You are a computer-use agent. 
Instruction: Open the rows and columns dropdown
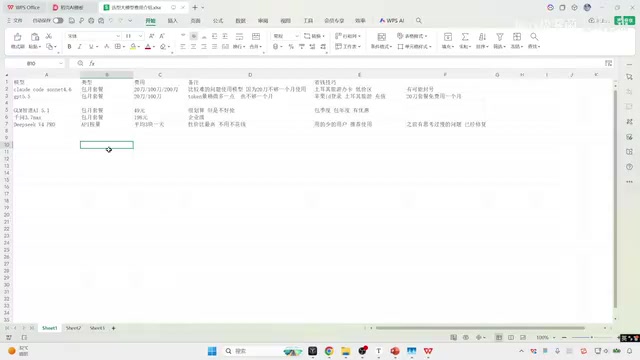click(348, 36)
